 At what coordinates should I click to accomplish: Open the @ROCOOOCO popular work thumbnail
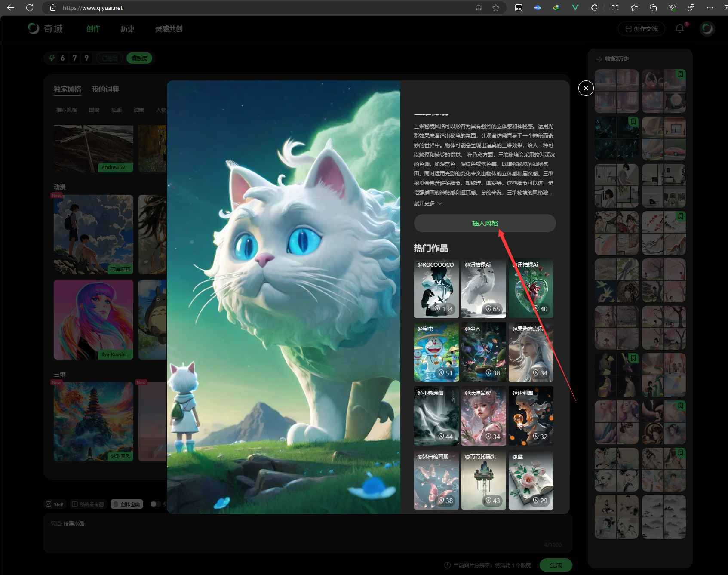(x=436, y=288)
